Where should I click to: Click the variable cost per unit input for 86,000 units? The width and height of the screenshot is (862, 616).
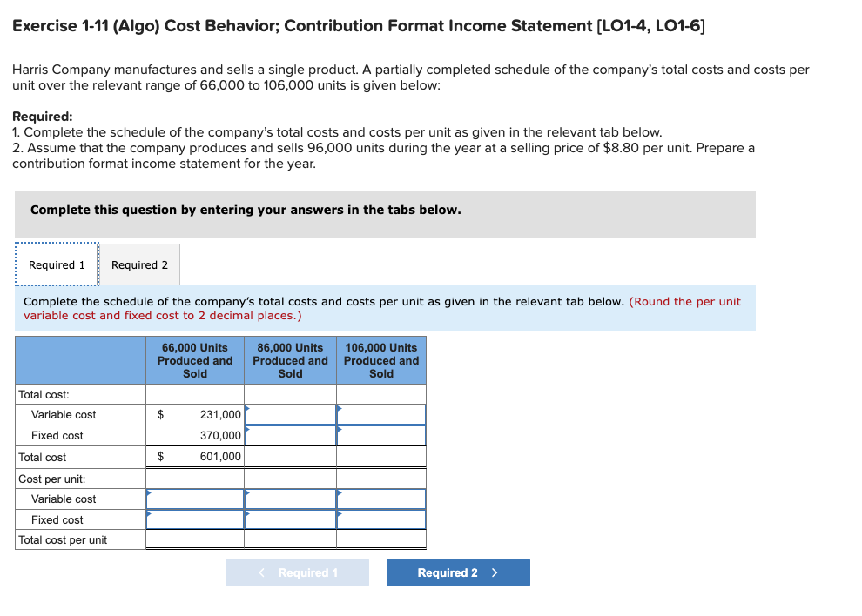point(290,499)
